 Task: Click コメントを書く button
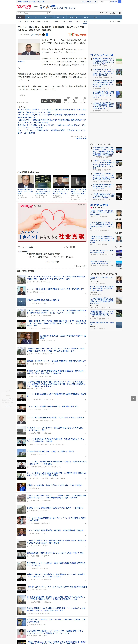coord(69,247)
